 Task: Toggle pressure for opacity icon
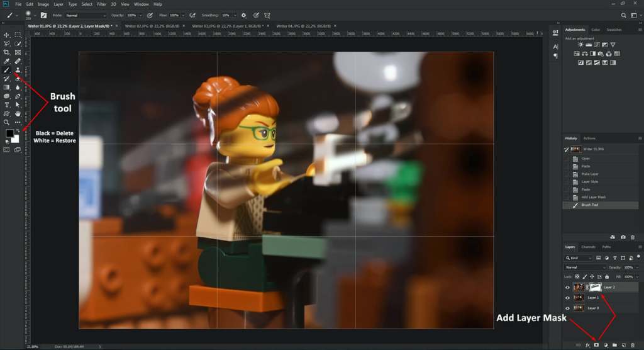(x=150, y=15)
